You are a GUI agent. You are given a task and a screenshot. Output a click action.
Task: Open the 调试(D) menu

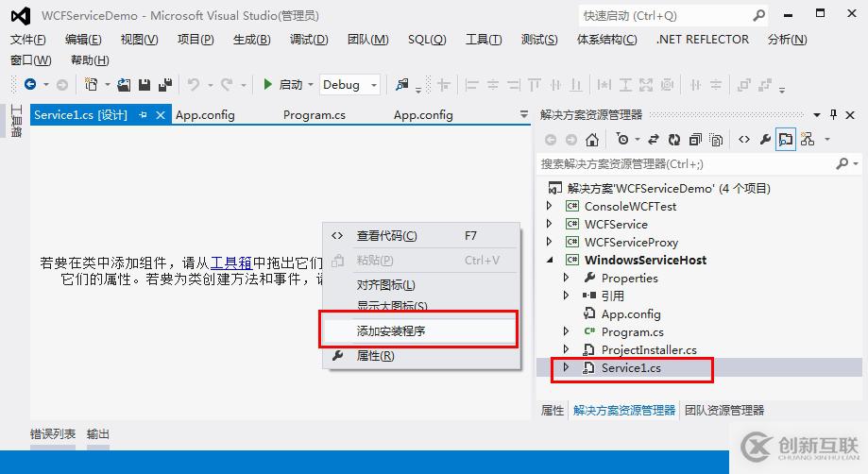point(309,40)
